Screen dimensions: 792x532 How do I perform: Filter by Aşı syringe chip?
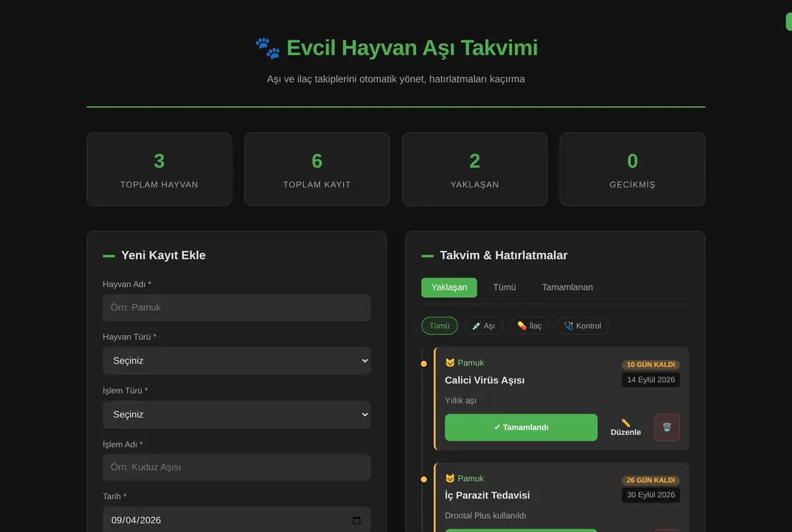pyautogui.click(x=484, y=325)
